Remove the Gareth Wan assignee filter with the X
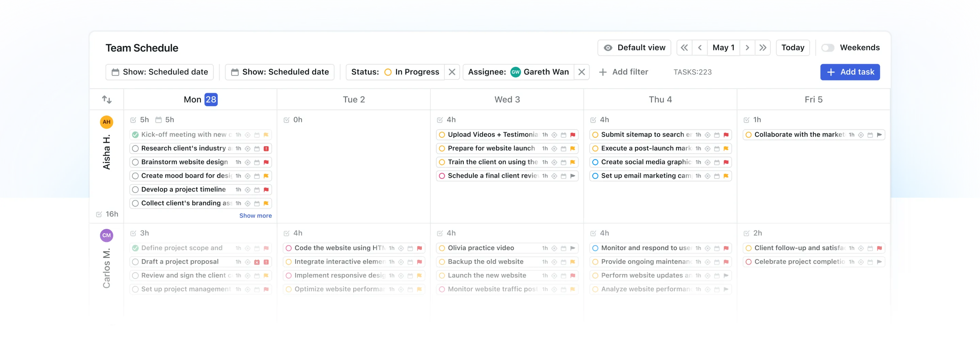The image size is (980, 353). point(582,72)
